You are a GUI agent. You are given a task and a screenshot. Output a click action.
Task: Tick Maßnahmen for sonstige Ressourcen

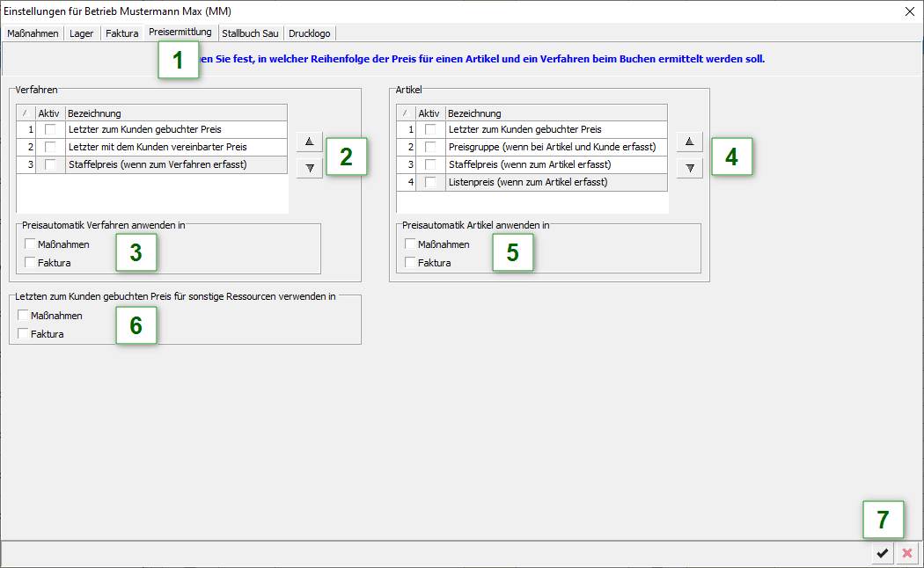coord(24,316)
